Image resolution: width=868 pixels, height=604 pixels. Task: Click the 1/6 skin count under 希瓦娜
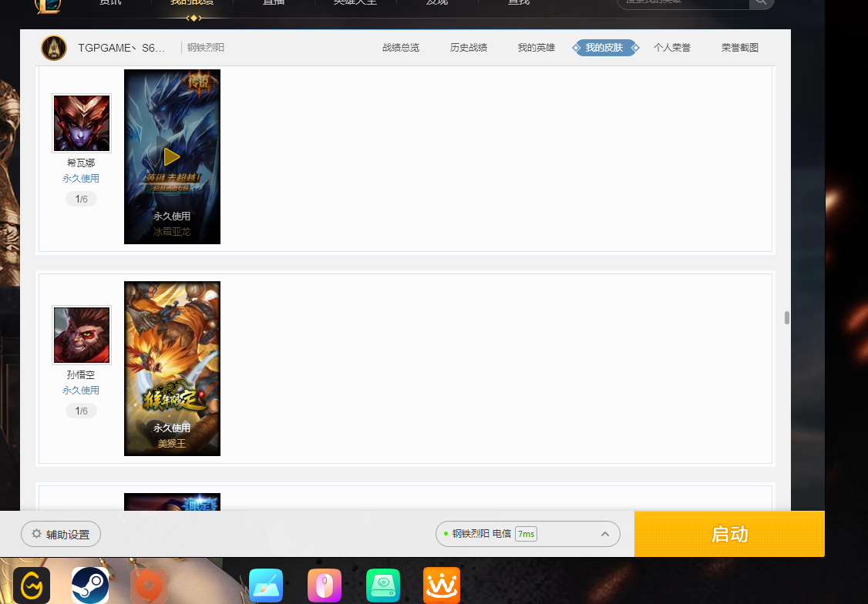82,199
